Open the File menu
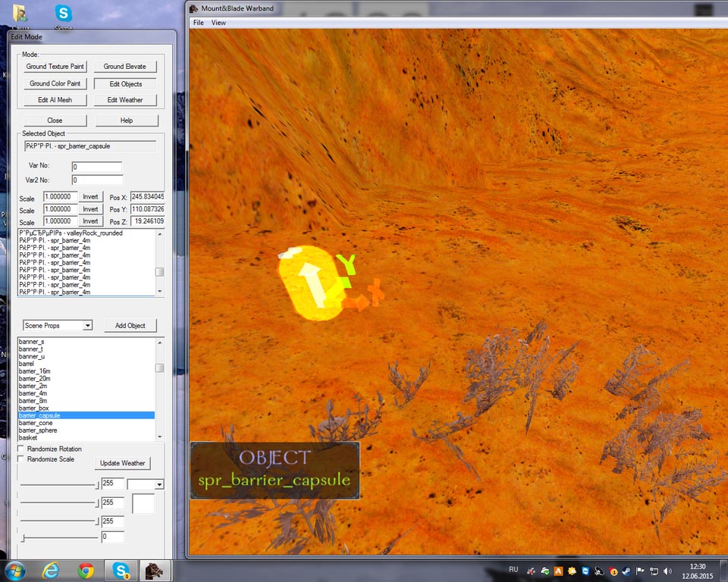This screenshot has width=728, height=582. 199,23
